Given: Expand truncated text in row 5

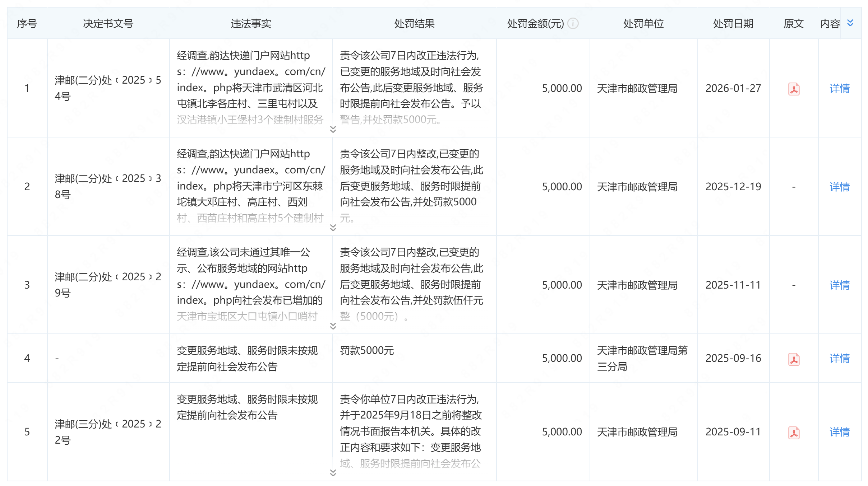Looking at the screenshot, I should click(333, 473).
